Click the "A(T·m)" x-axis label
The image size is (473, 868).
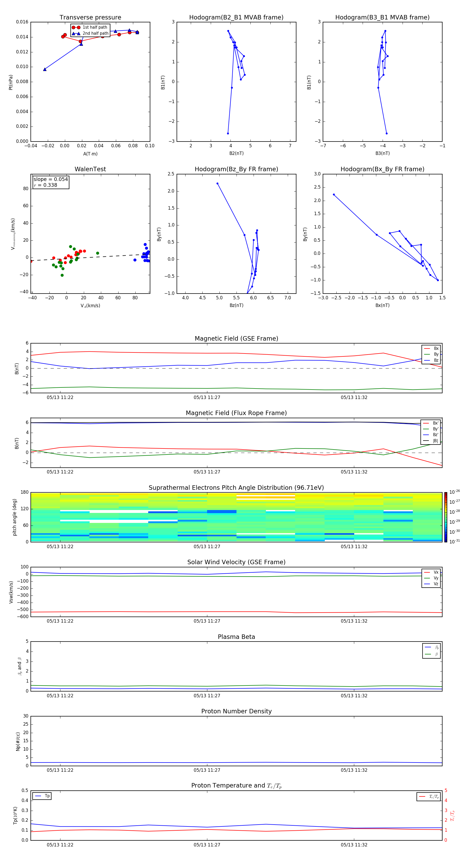90,154
